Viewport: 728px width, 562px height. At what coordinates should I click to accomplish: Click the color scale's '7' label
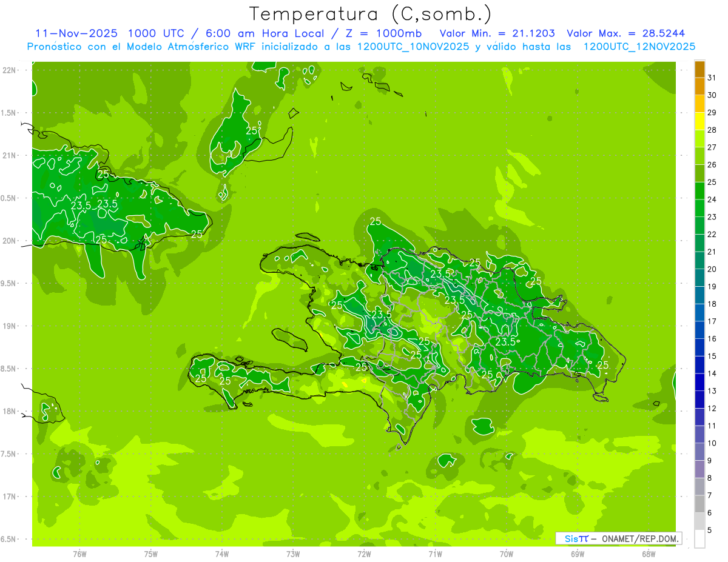(x=710, y=495)
